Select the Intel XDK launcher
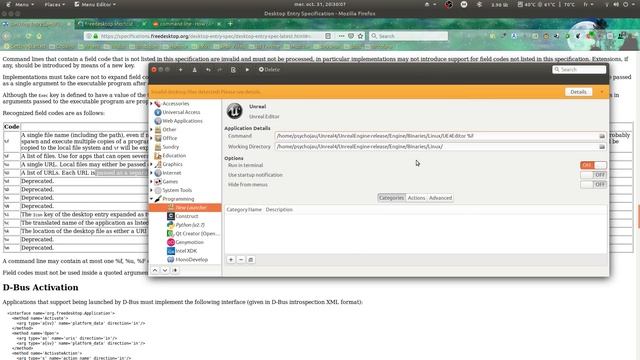Image resolution: width=640 pixels, height=360 pixels. tap(186, 251)
